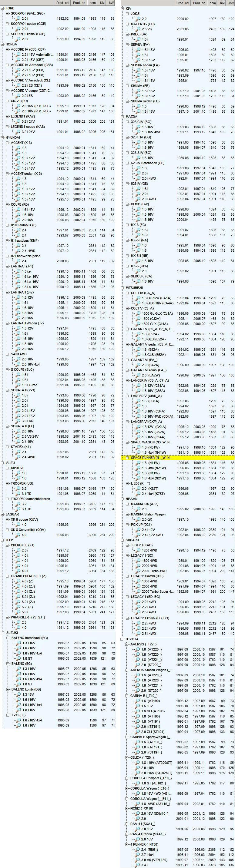Click magnifier icon next to 2.0 (EA2A)
Viewport: 235px width, 868px height.
tap(138, 365)
